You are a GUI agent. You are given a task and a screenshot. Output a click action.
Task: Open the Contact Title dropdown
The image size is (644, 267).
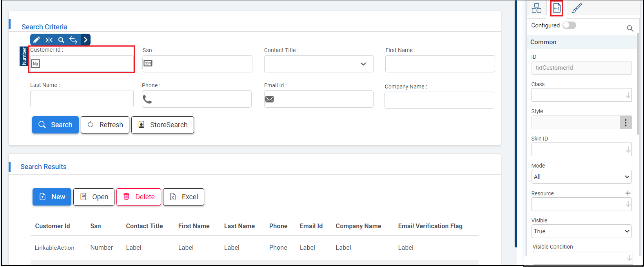click(319, 64)
